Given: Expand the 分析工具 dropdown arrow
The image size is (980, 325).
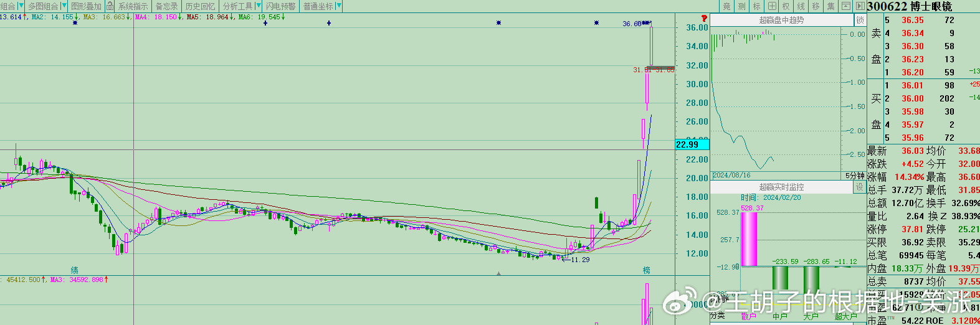Looking at the screenshot, I should click(258, 6).
